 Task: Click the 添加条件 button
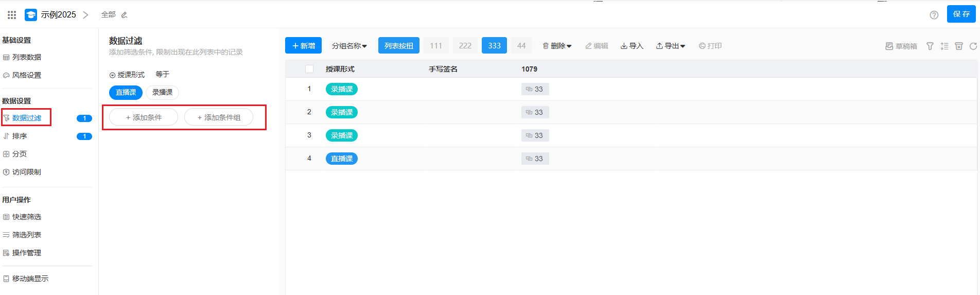(144, 117)
